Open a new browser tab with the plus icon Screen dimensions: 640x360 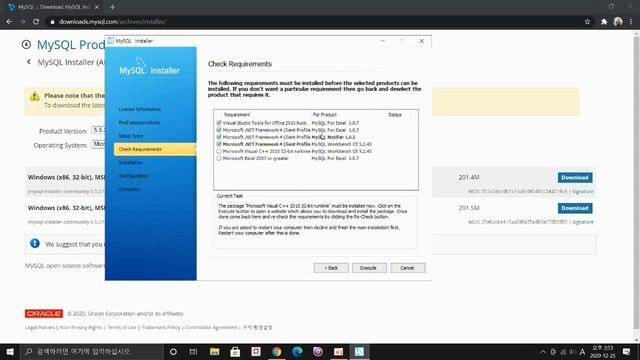[x=112, y=7]
